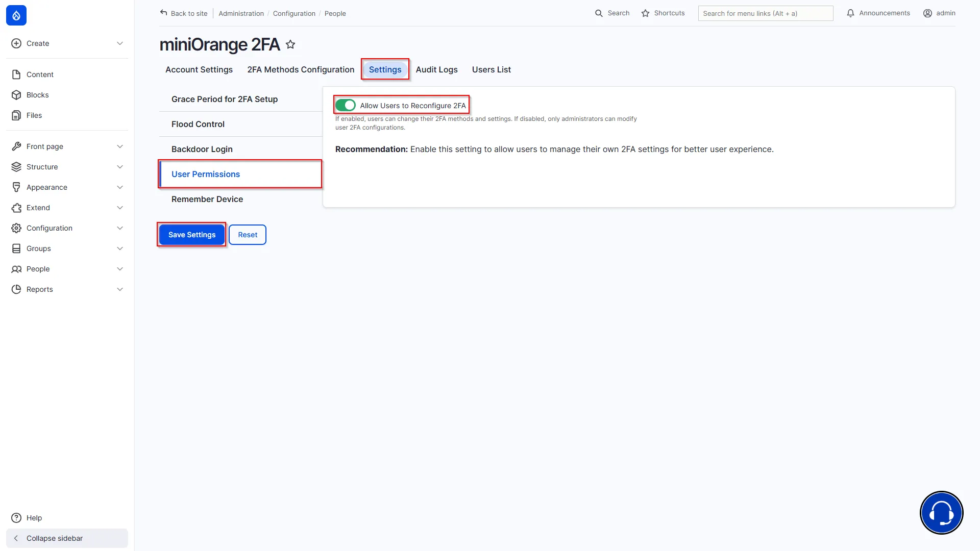Add page to shortcuts with star icon
980x551 pixels.
point(290,44)
